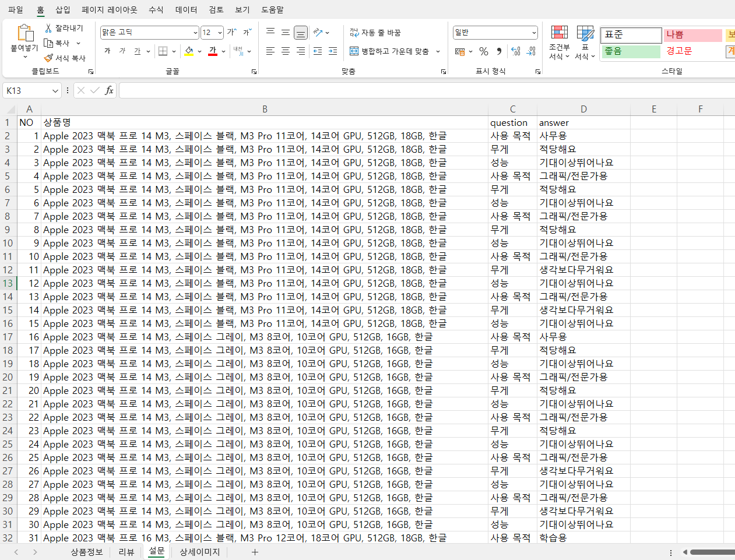Click the increase decimal places icon
Viewport: 735px width, 560px height.
coord(515,51)
